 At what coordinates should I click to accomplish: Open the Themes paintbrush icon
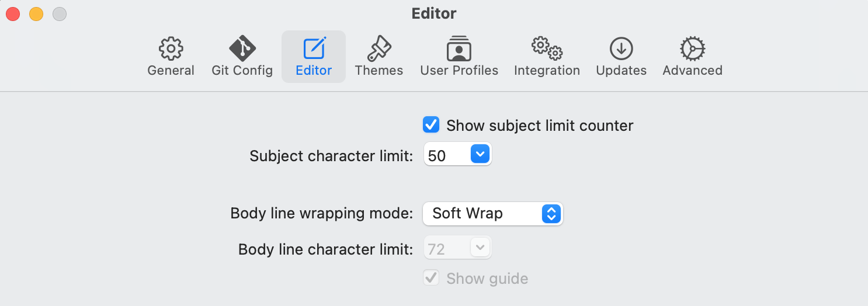tap(379, 49)
